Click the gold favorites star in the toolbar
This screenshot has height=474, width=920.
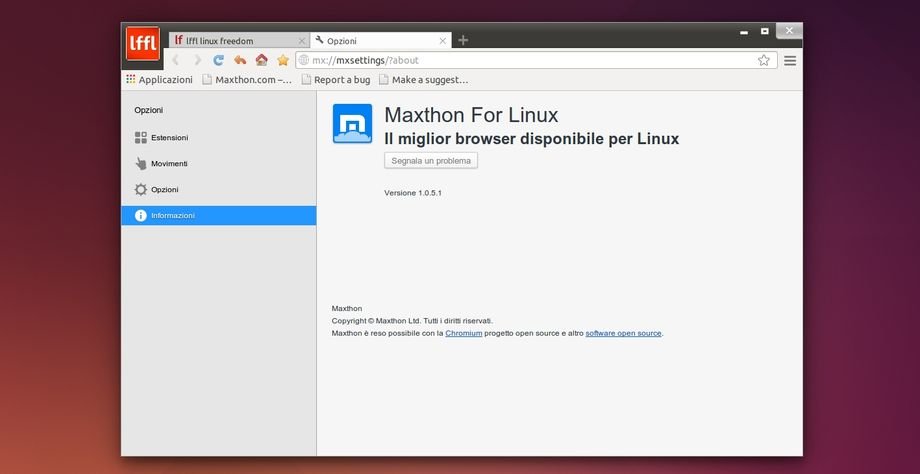click(x=283, y=60)
